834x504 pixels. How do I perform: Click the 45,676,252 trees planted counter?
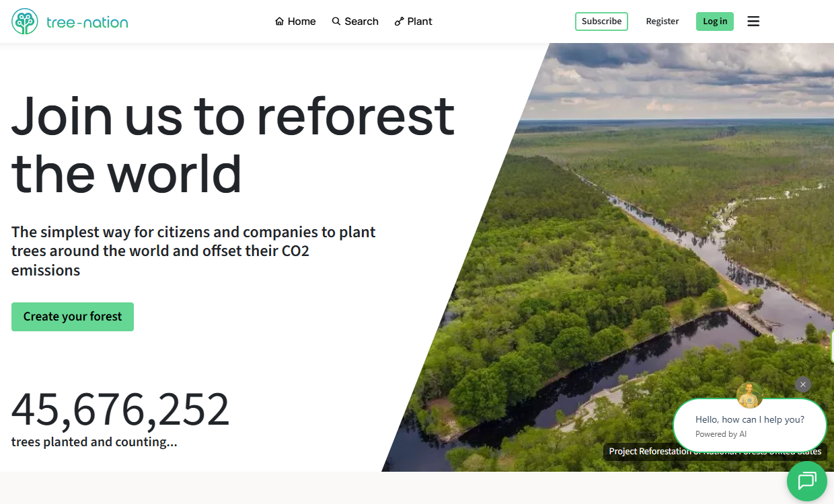coord(120,409)
